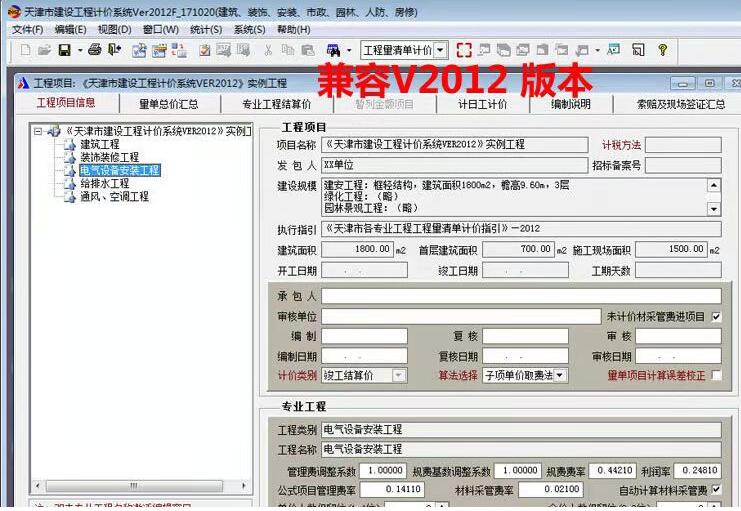Image resolution: width=741 pixels, height=511 pixels.
Task: Toggle 未计价材采管费进项目 checkbox
Action: pyautogui.click(x=716, y=317)
